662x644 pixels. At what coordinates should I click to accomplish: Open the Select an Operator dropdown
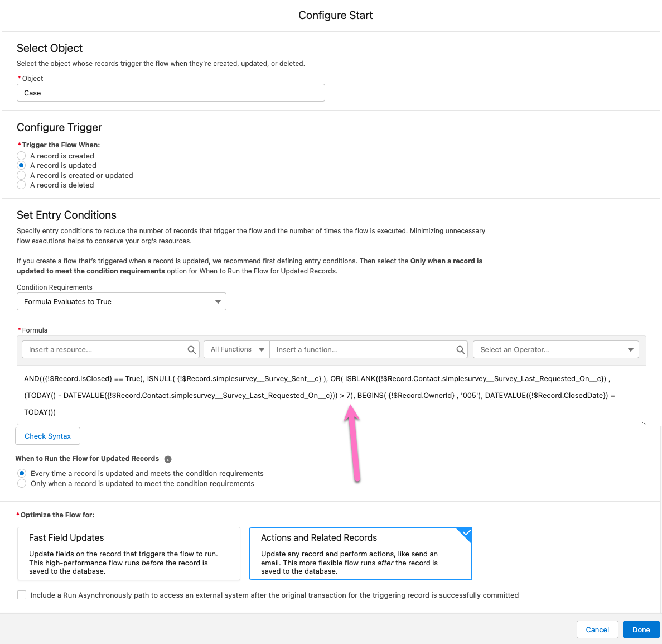coord(555,349)
